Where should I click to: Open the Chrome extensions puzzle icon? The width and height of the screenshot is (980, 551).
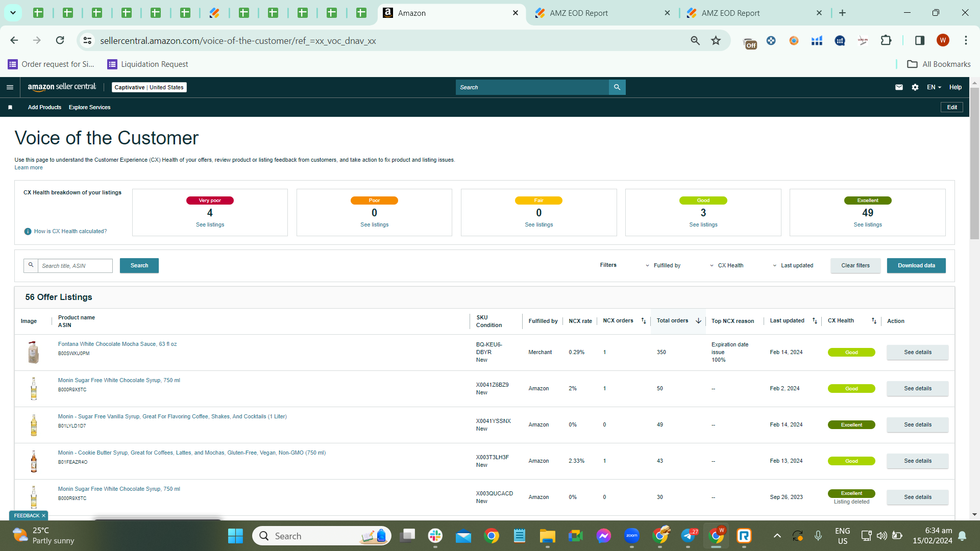click(x=886, y=40)
